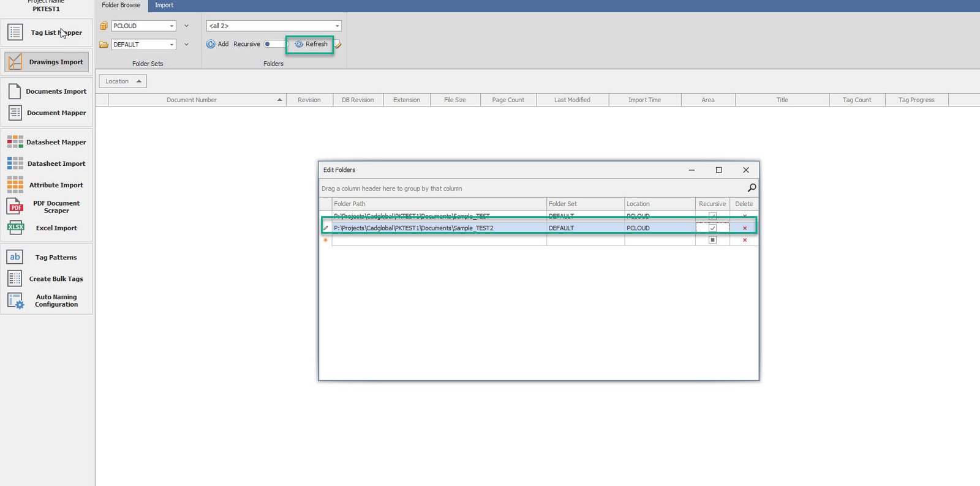980x486 pixels.
Task: Switch to the Folder Browse tab
Action: (x=121, y=6)
